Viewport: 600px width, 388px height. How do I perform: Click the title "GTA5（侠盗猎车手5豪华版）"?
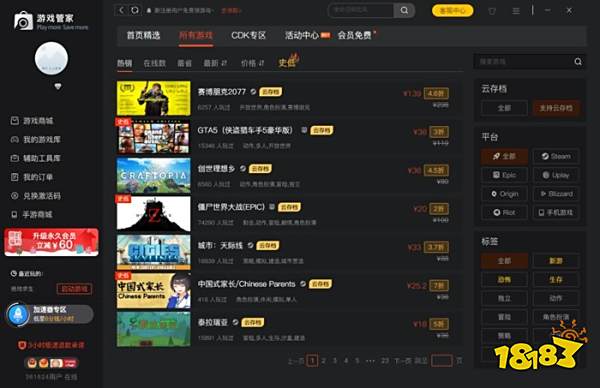tap(245, 130)
